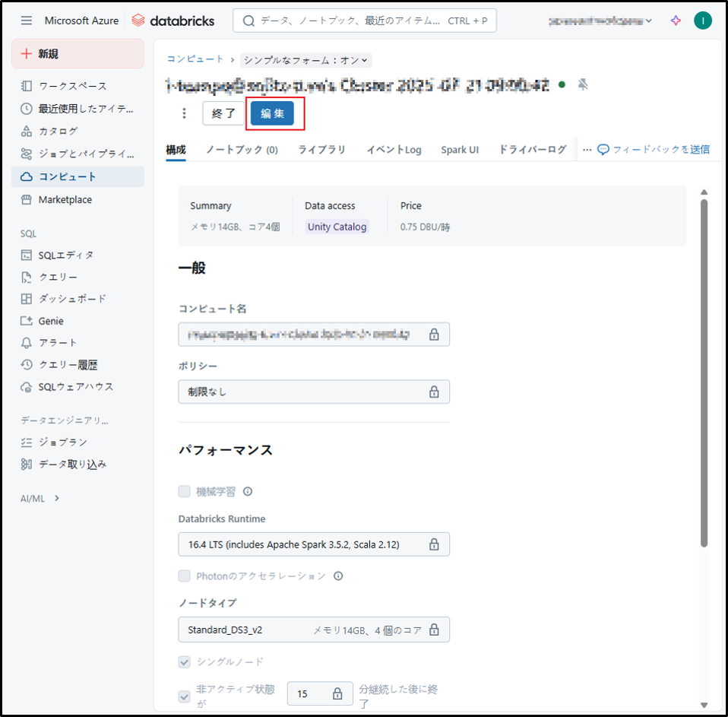Screen dimensions: 728x717
Task: Open SQLエディタ in the sidebar
Action: pos(78,255)
